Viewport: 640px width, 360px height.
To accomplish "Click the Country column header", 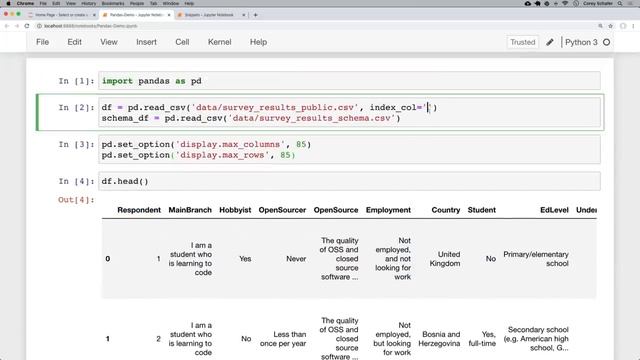I will (446, 210).
